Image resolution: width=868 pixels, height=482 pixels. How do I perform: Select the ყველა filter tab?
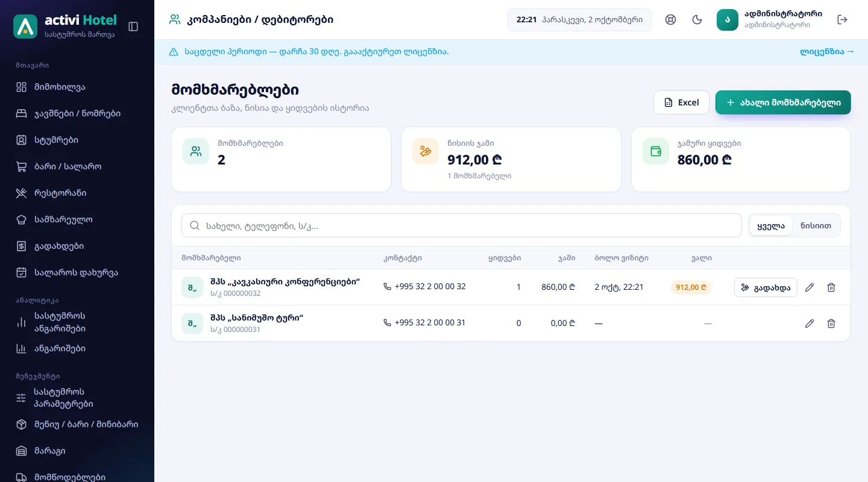[x=771, y=225]
